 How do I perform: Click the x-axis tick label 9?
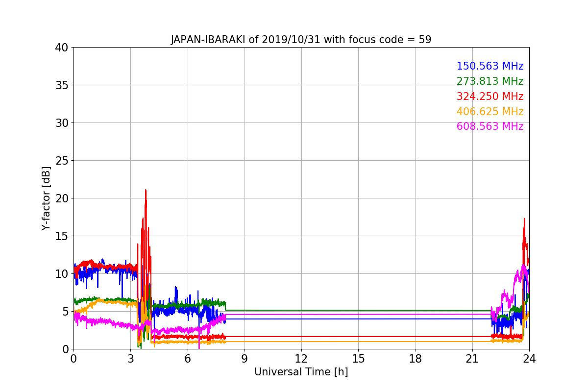245,359
